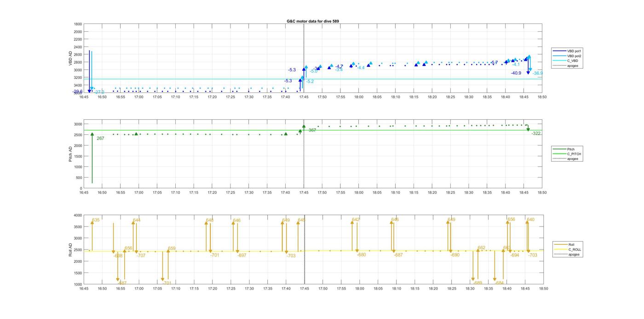Screen dimensions: 644x319
Task: Click the VBD value label -4.4
Action: click(361, 68)
